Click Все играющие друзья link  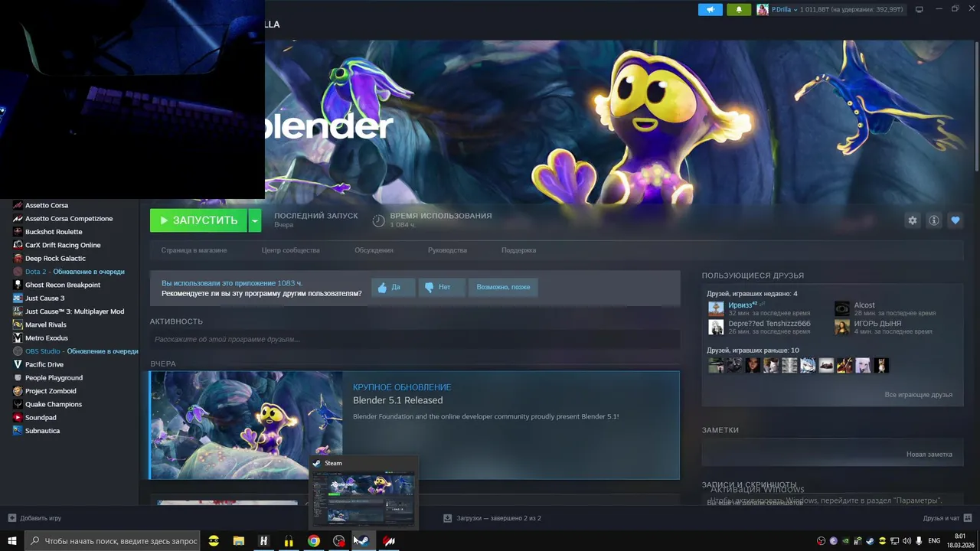[918, 395]
